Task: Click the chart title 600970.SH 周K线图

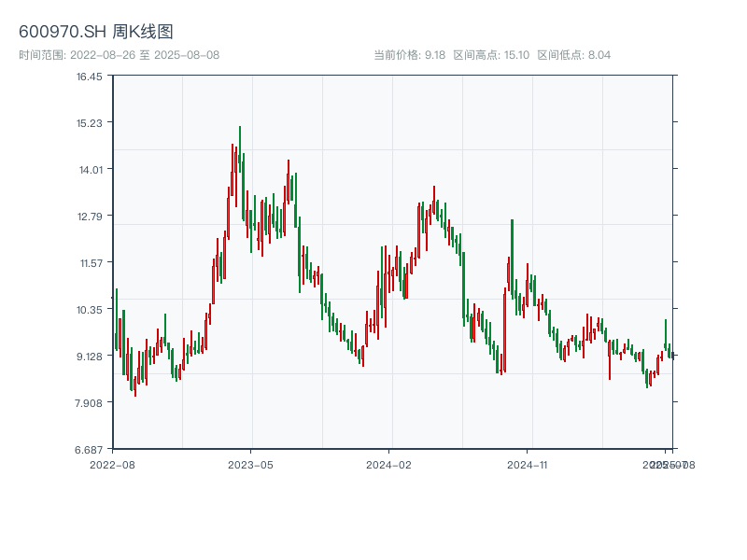Action: [96, 32]
